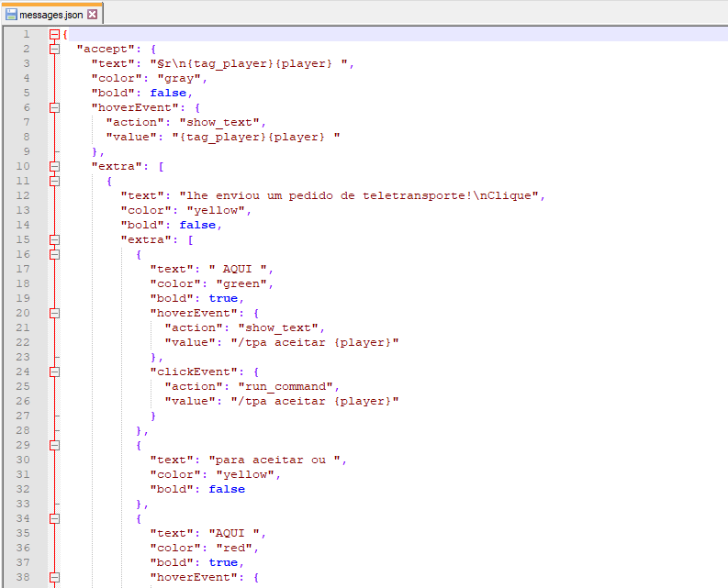Collapse the "extra" array on line 10
728x588 pixels.
(x=54, y=166)
